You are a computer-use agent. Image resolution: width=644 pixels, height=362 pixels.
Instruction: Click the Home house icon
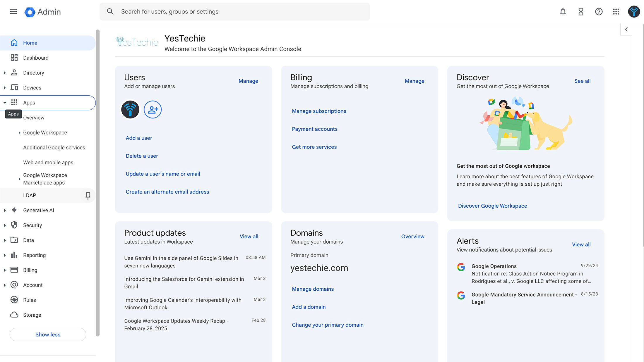coord(14,43)
